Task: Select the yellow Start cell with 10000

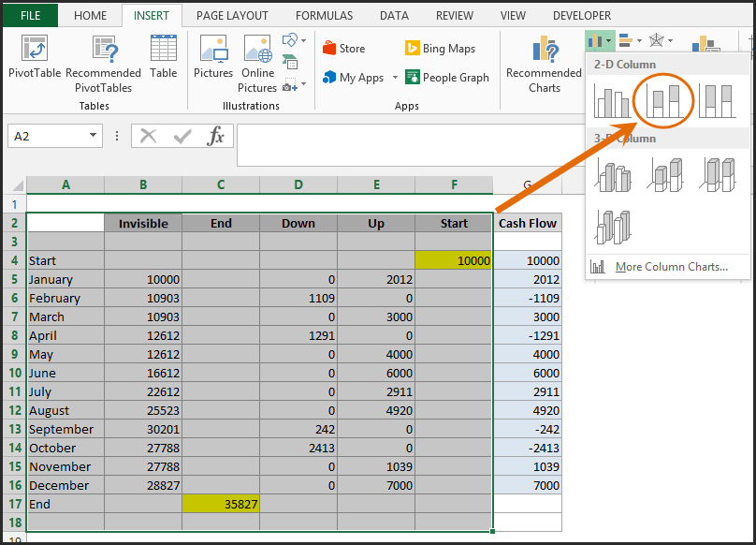Action: [453, 260]
